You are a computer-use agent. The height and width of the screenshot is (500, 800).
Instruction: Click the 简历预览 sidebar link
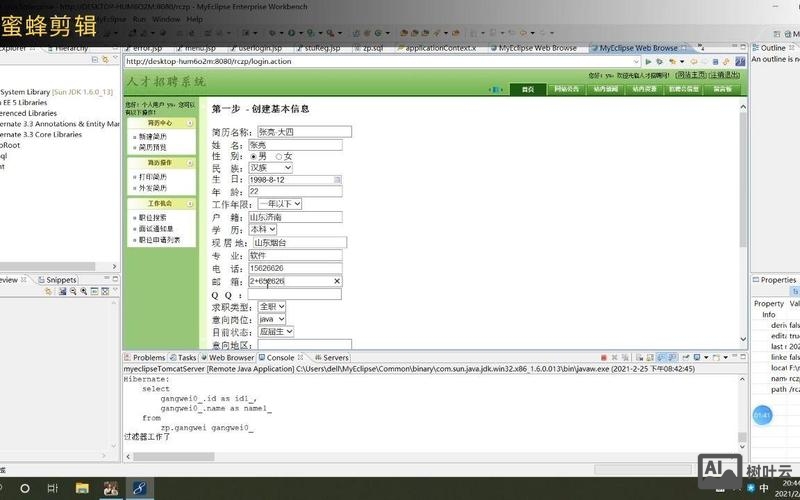153,147
